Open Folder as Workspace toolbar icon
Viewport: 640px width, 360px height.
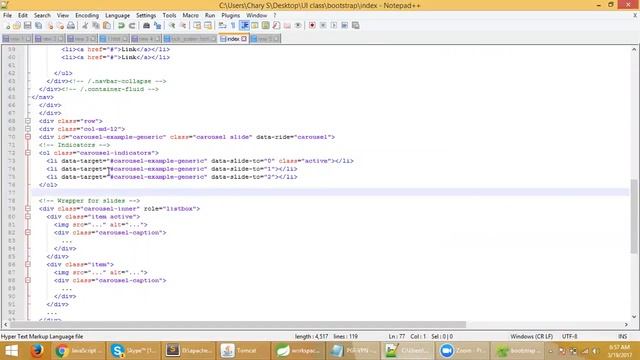tap(287, 25)
